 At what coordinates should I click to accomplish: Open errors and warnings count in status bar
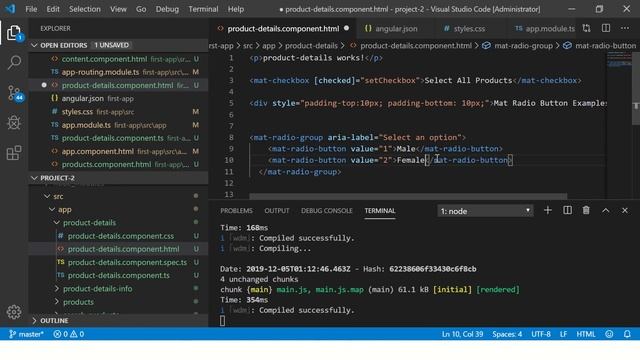point(69,334)
